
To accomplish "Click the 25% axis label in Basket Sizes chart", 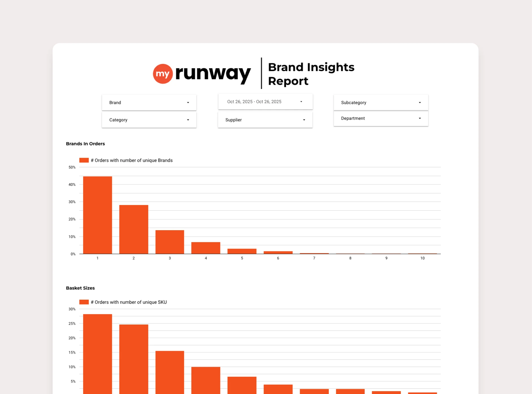I will (x=72, y=323).
